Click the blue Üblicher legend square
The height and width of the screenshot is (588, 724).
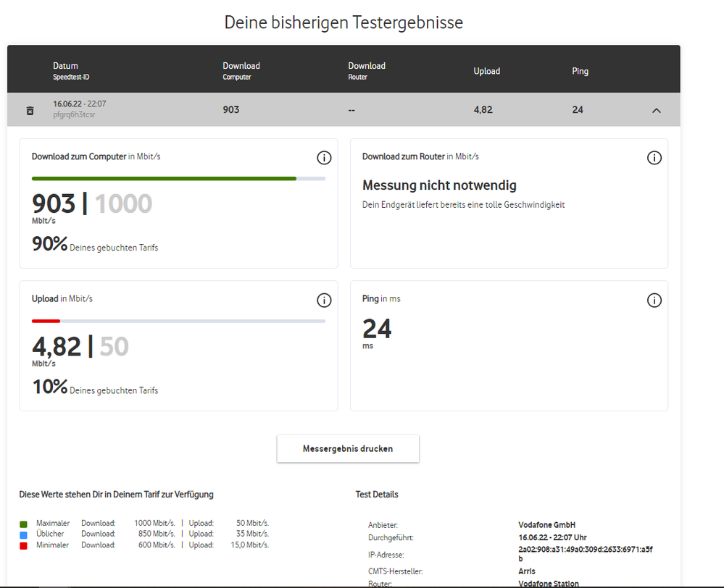(x=24, y=534)
